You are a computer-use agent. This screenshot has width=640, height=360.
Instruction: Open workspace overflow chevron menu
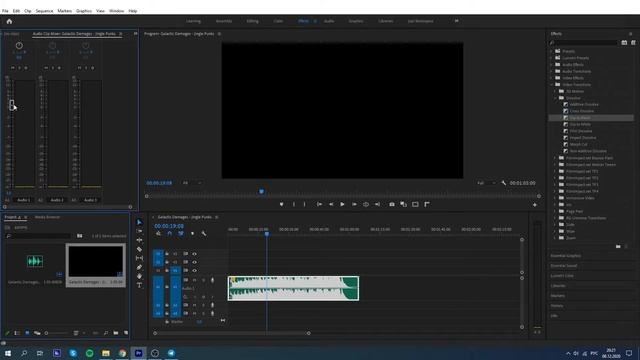456,21
